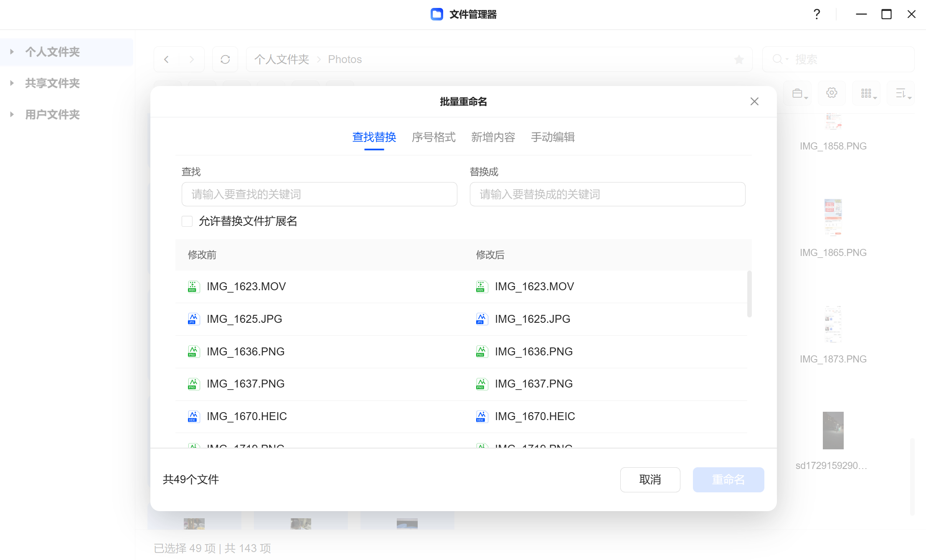Viewport: 926px width, 560px height.
Task: Go back with the navigation arrow
Action: [x=166, y=59]
